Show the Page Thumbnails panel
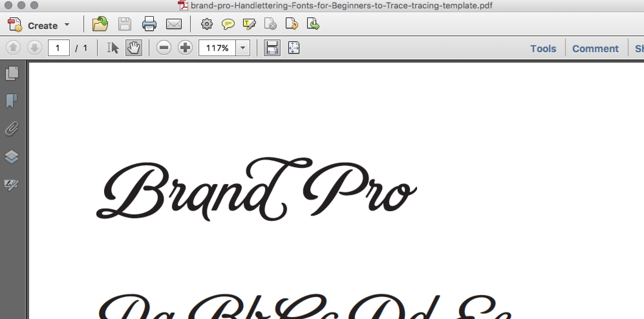 pos(12,73)
